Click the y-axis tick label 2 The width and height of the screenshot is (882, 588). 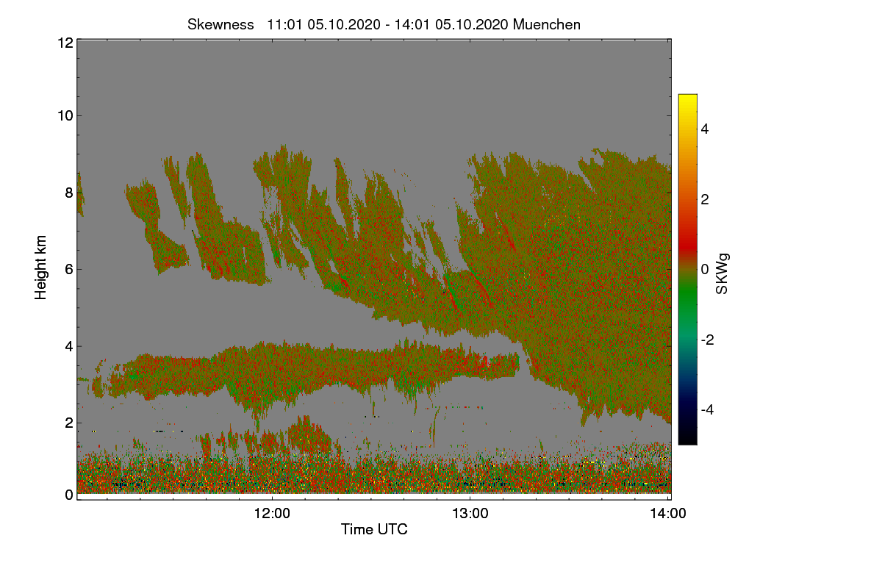(x=68, y=423)
